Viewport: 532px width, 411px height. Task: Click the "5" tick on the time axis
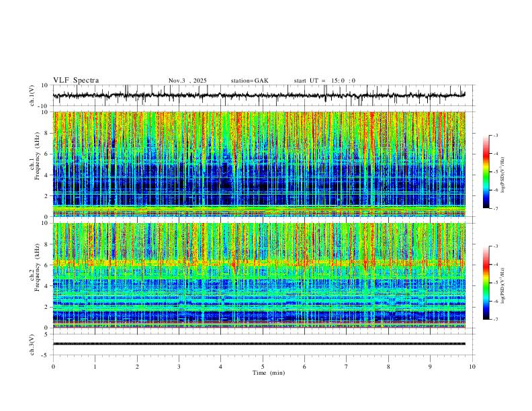[x=263, y=367]
